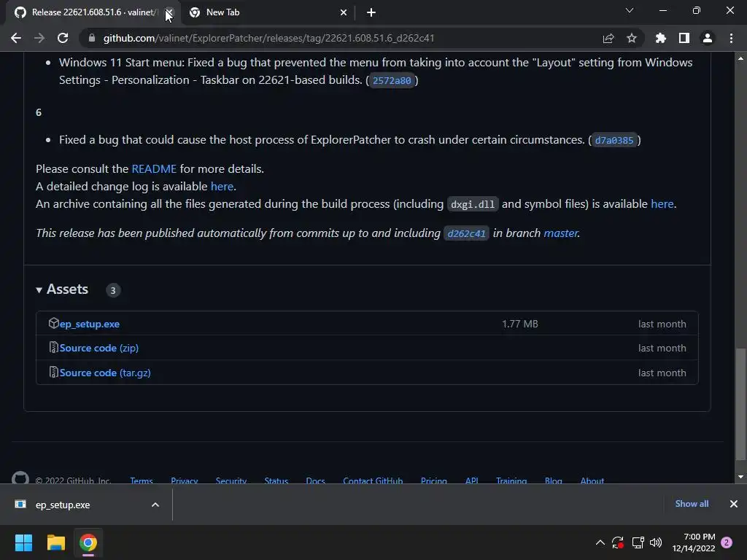Open notification center badge
This screenshot has height=560, width=747.
(727, 542)
